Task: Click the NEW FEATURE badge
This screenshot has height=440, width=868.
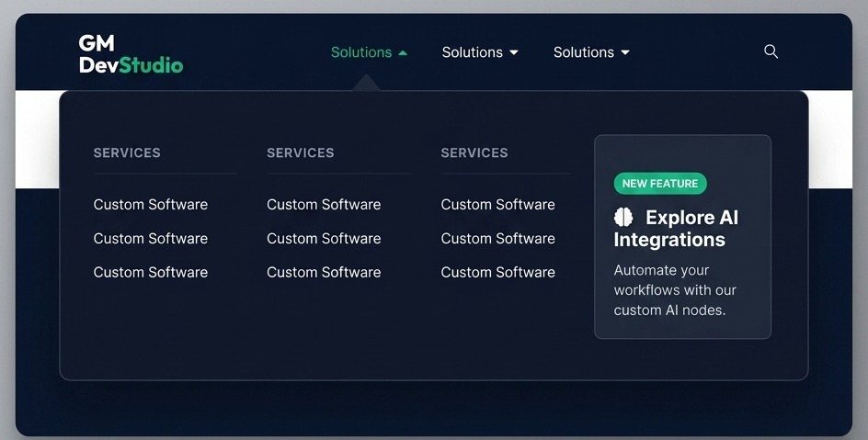Action: (660, 184)
